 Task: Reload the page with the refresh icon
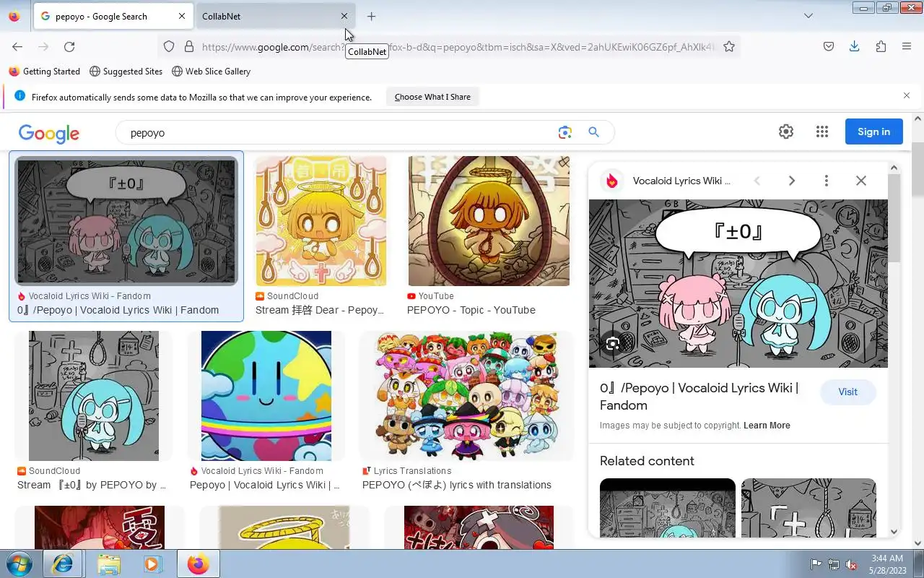[69, 47]
